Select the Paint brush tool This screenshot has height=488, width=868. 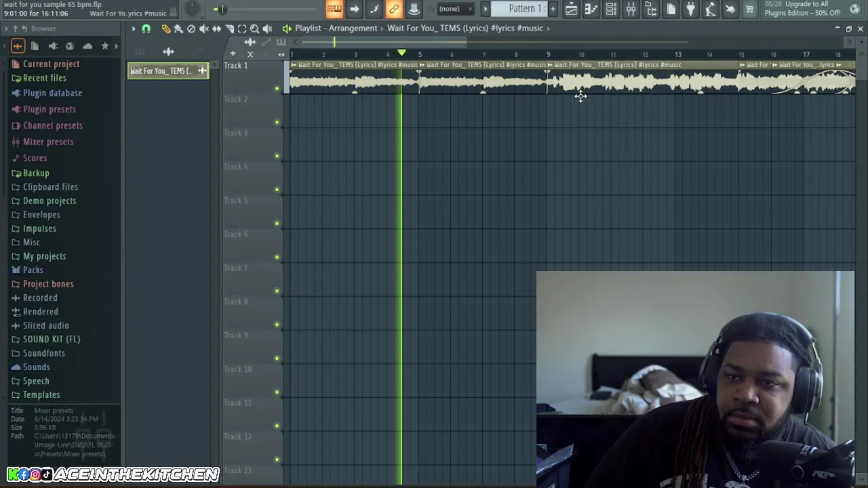[x=178, y=28]
